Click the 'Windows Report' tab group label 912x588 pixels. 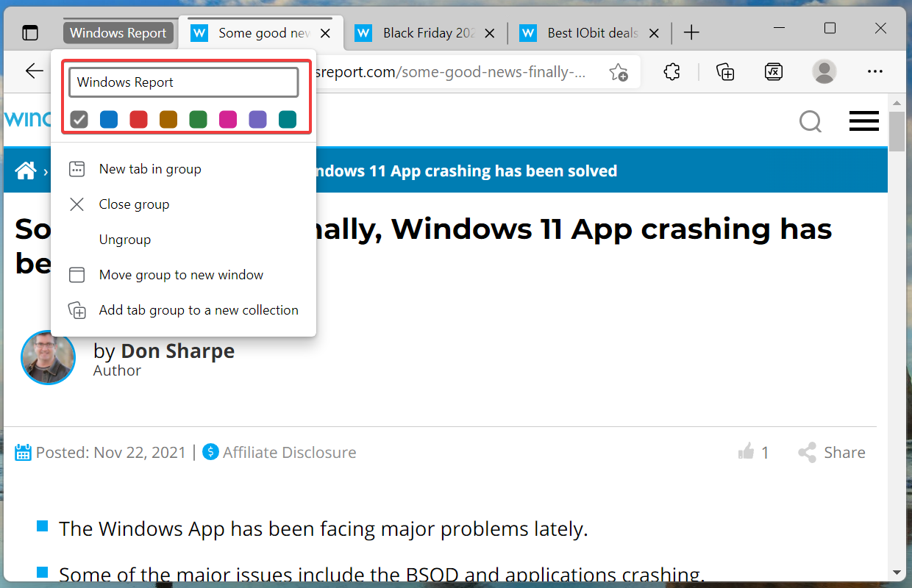point(118,33)
